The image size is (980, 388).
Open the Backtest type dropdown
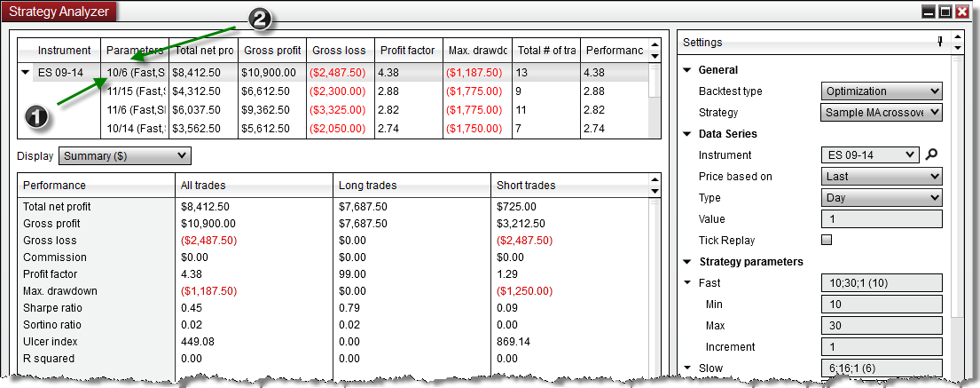882,91
